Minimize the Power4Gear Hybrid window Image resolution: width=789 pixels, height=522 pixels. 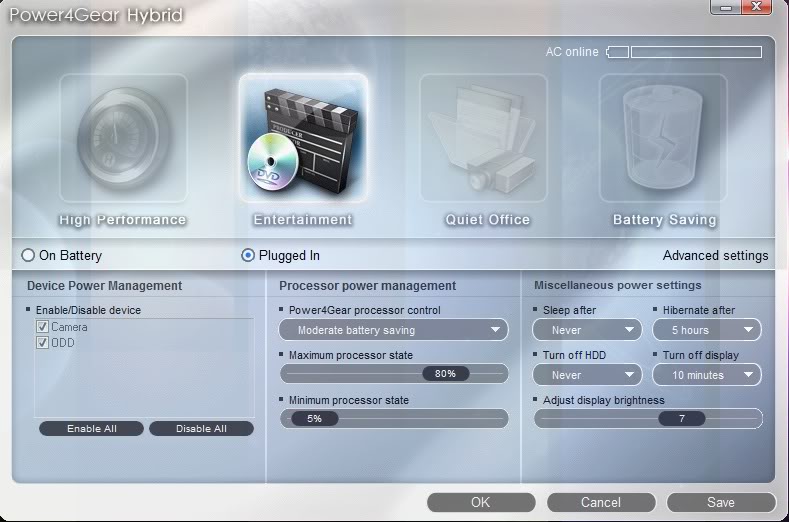(x=726, y=7)
